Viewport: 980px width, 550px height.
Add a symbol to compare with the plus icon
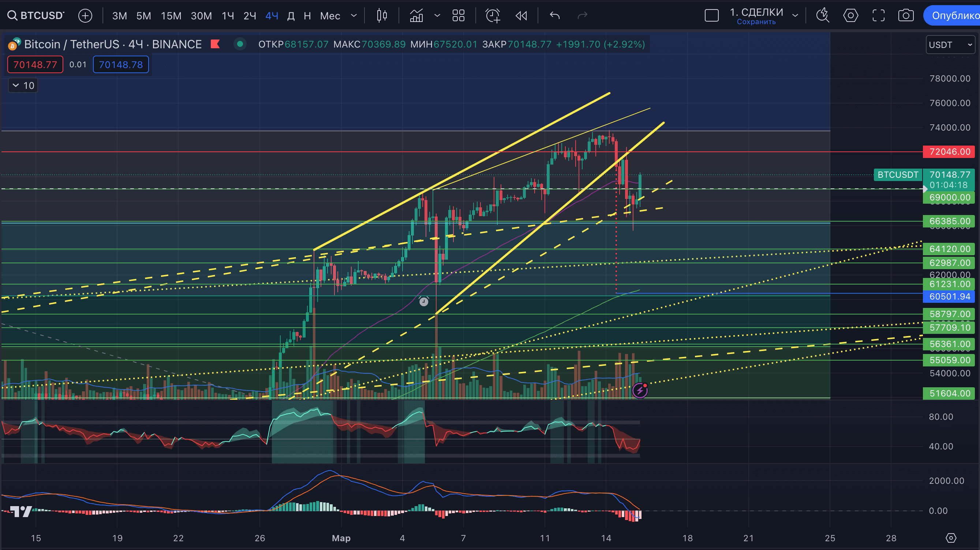85,16
